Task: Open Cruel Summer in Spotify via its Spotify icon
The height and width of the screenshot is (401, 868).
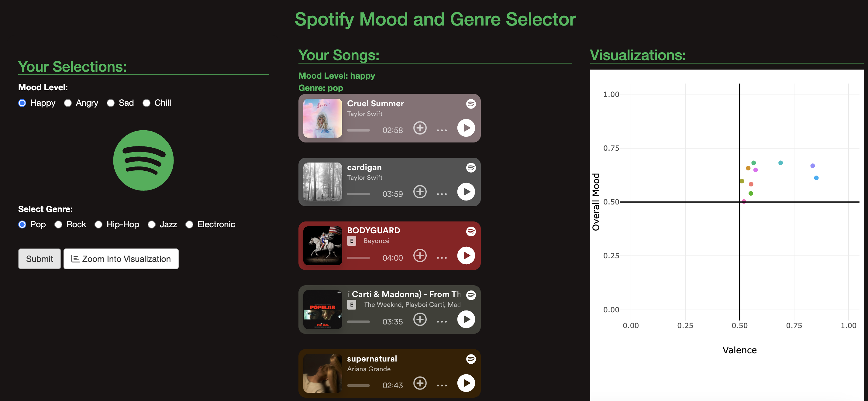Action: (x=470, y=104)
